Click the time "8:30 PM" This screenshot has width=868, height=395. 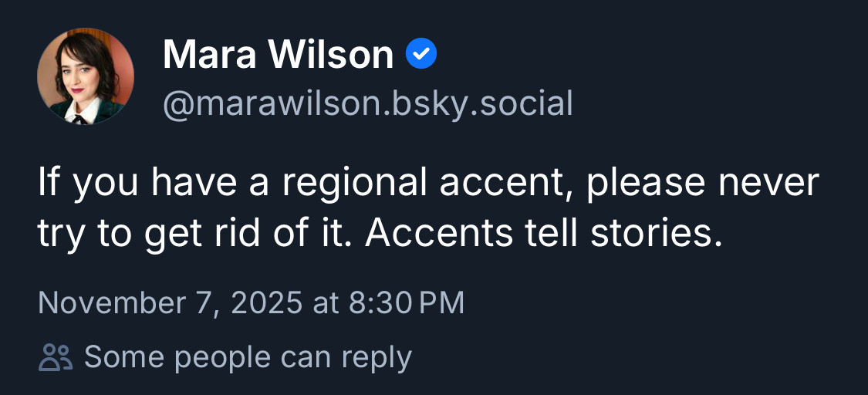click(407, 302)
